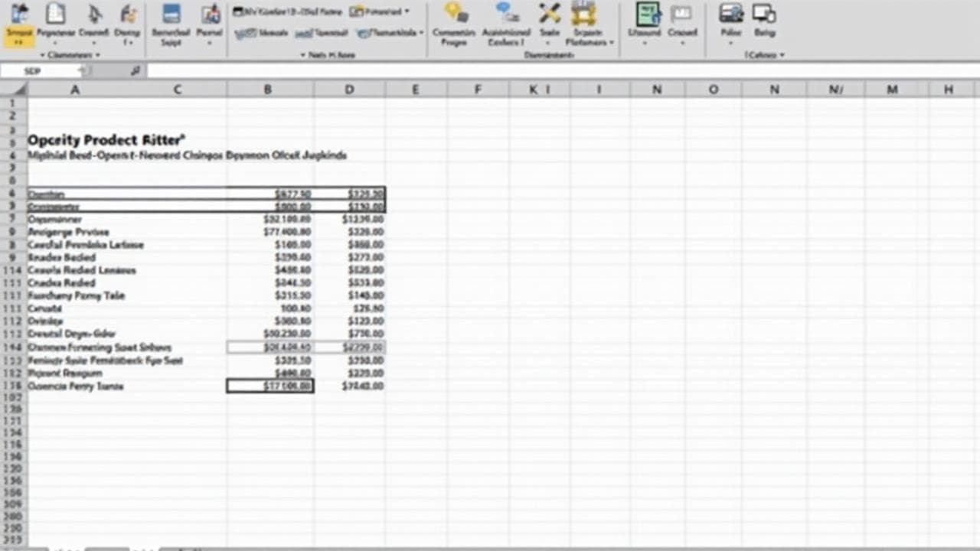Click the Psmel icon beside the blue window icon

tap(210, 13)
